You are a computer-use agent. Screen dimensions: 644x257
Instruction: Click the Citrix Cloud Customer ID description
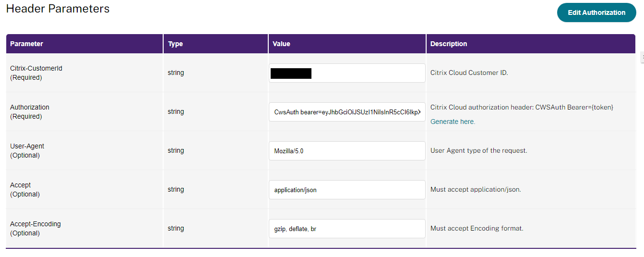point(469,73)
